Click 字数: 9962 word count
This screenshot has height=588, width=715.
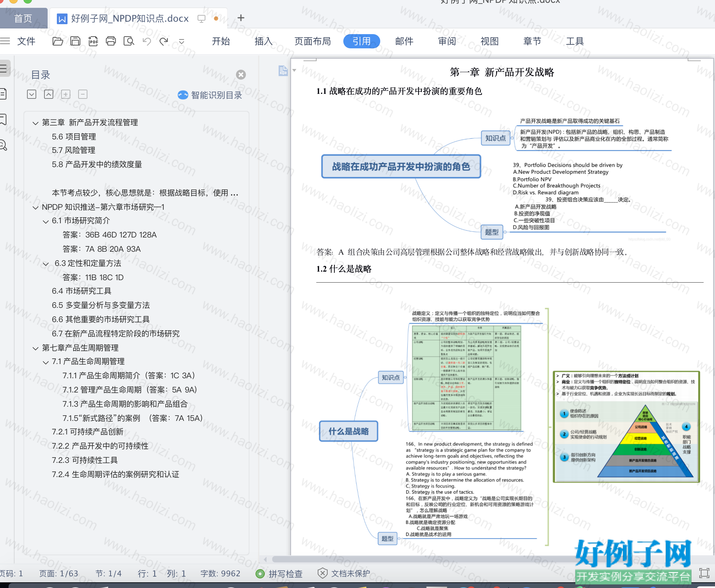click(220, 573)
